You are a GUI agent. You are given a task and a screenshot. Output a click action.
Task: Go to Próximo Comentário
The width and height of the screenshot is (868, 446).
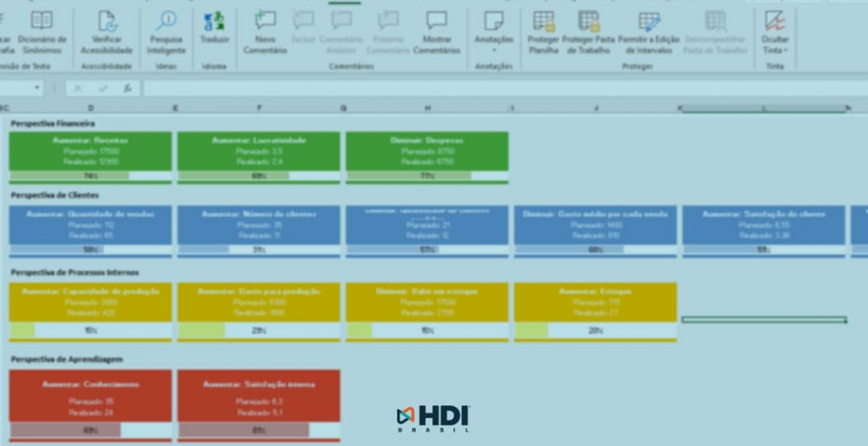pos(388,33)
